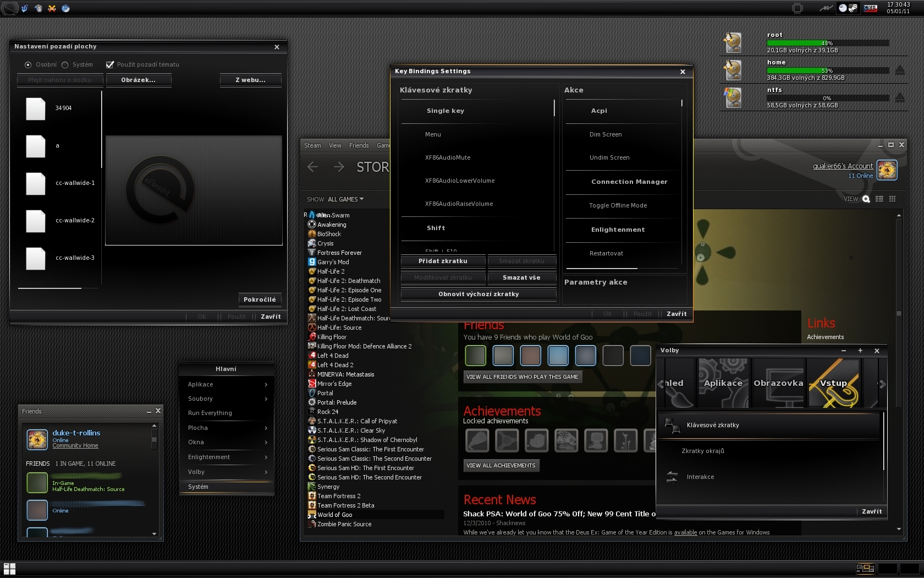Click the root disk usage bar
The height and width of the screenshot is (578, 924).
coord(828,43)
